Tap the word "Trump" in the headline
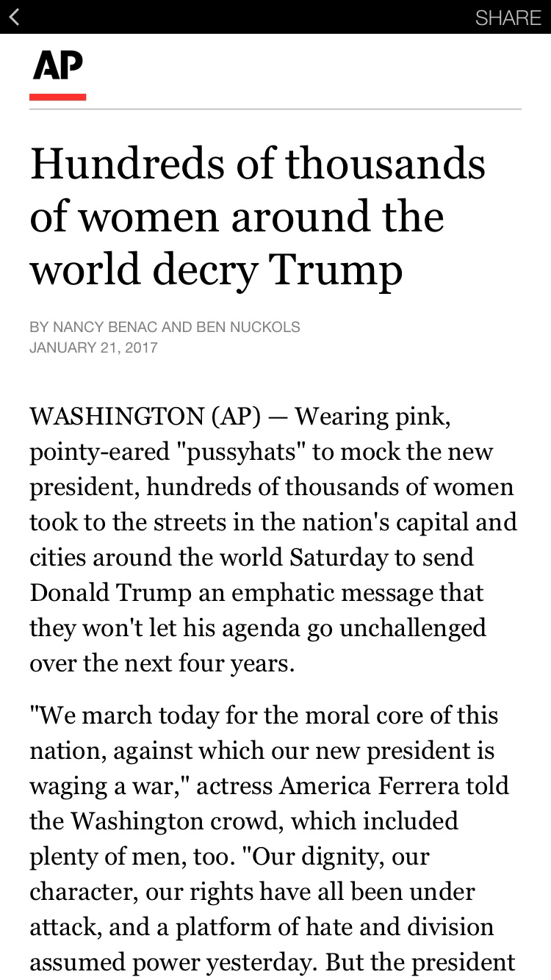This screenshot has height=980, width=551. pyautogui.click(x=336, y=270)
